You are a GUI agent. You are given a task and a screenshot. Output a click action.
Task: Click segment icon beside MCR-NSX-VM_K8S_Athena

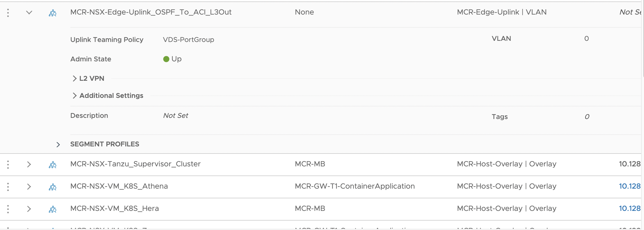pyautogui.click(x=53, y=187)
